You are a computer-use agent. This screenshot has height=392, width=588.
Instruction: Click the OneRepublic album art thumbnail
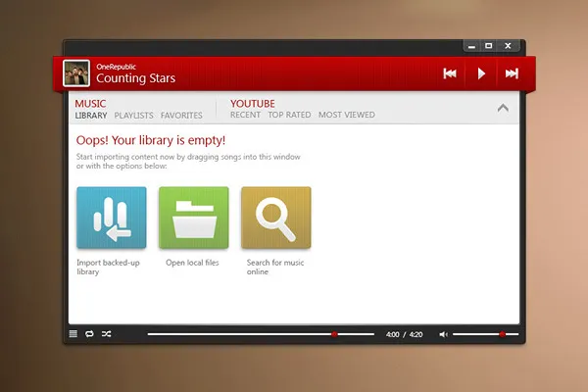[x=76, y=73]
